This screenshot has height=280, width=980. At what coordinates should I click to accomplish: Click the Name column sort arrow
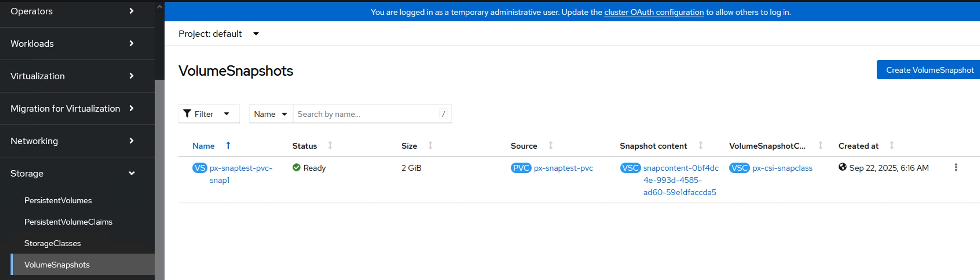(228, 146)
